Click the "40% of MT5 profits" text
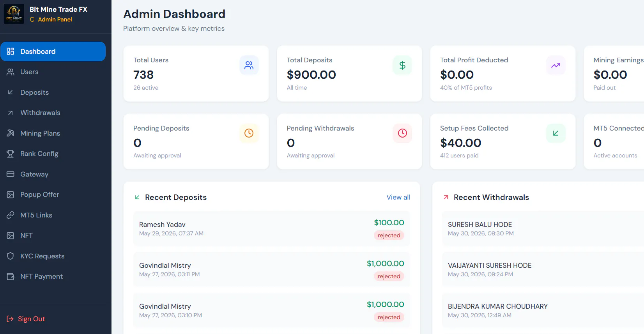Viewport: 644px width, 334px height. click(466, 88)
